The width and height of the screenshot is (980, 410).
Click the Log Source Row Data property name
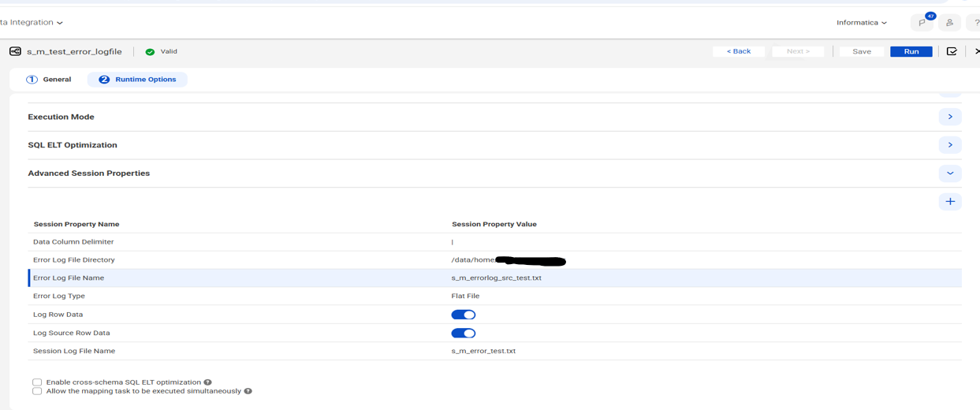click(72, 333)
